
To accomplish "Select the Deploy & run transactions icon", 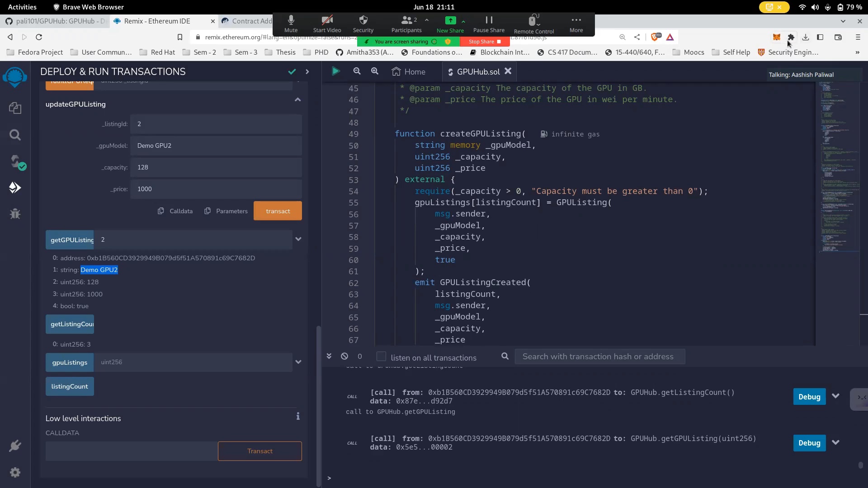I will 15,188.
